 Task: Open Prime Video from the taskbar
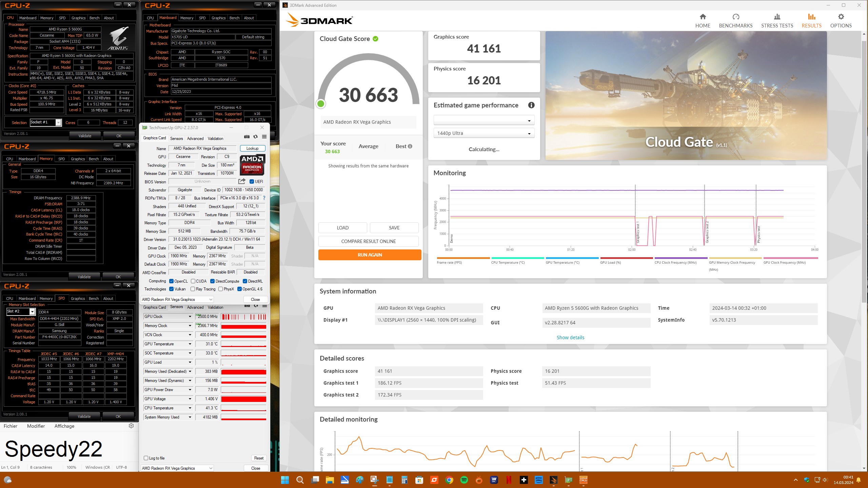point(539,480)
